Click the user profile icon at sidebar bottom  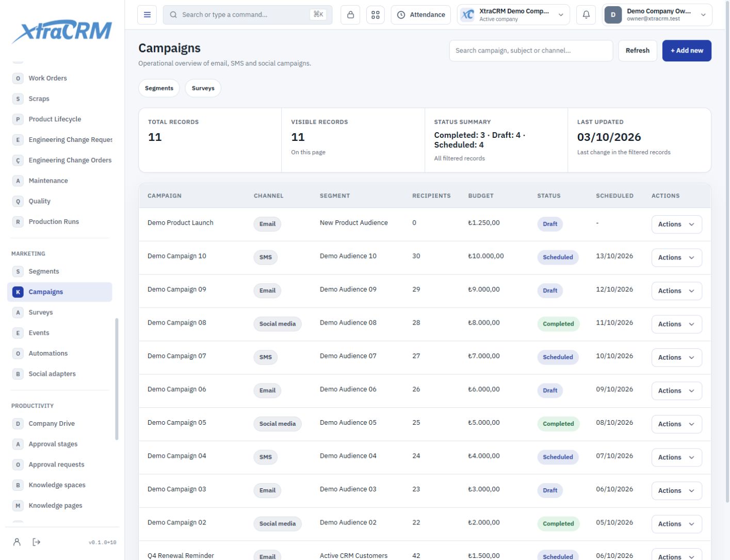point(17,542)
